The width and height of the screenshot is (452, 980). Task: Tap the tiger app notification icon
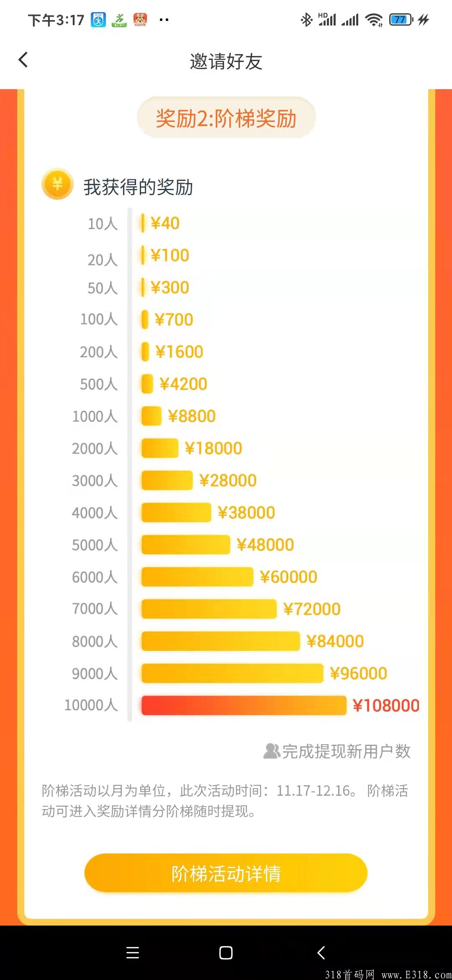(x=140, y=20)
